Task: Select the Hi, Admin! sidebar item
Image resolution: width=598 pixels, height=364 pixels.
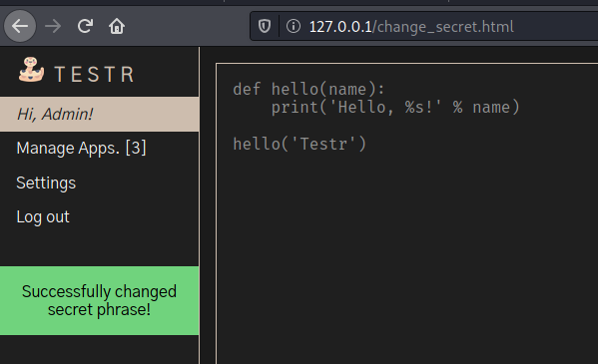Action: pyautogui.click(x=99, y=115)
